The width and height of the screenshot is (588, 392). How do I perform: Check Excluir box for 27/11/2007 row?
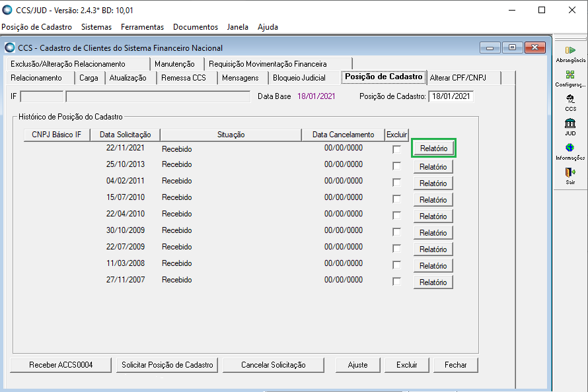(x=396, y=281)
